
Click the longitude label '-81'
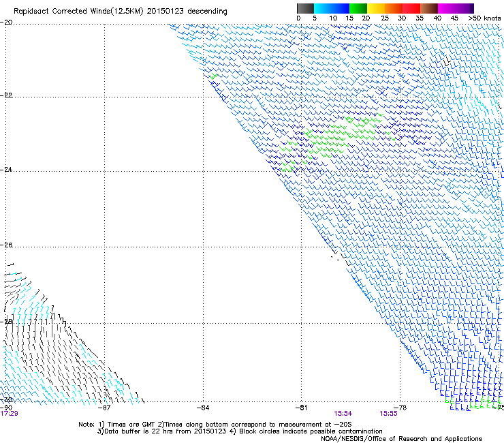pyautogui.click(x=301, y=408)
